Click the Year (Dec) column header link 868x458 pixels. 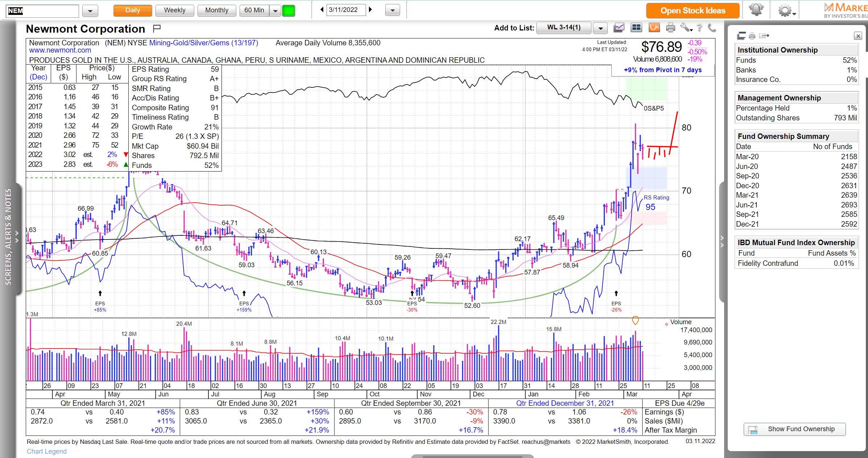click(x=38, y=73)
